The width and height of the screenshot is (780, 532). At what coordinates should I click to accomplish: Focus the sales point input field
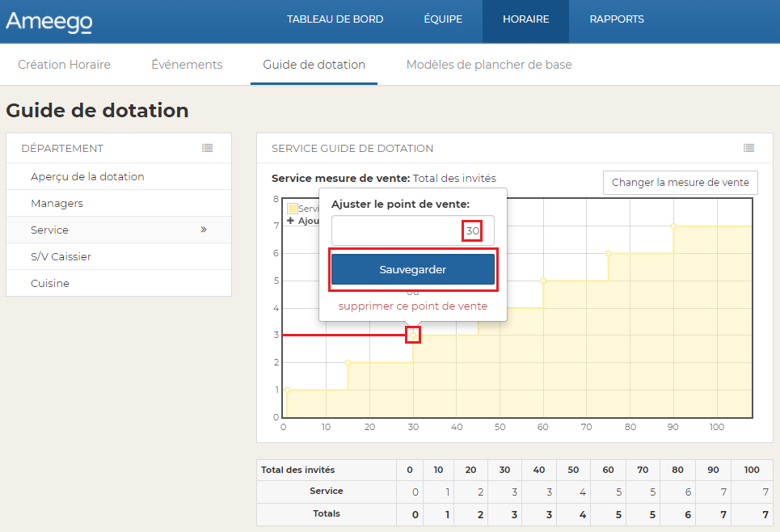[396, 231]
